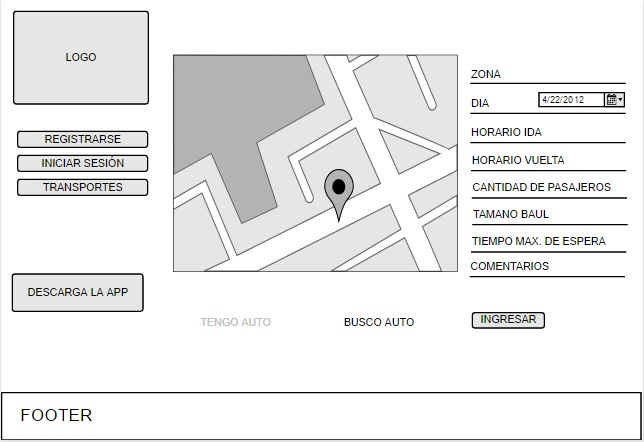This screenshot has width=644, height=442.
Task: Click the date field showing 4/22/2012
Action: click(x=570, y=100)
